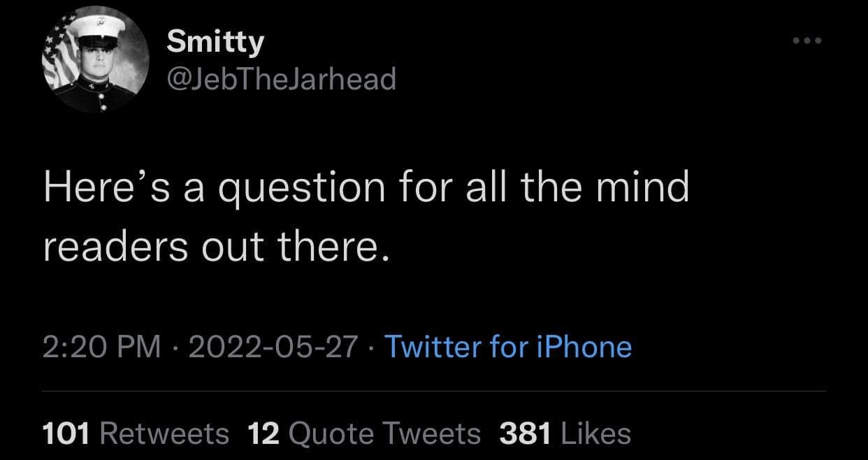Click the 101 retweet count number

(66, 434)
